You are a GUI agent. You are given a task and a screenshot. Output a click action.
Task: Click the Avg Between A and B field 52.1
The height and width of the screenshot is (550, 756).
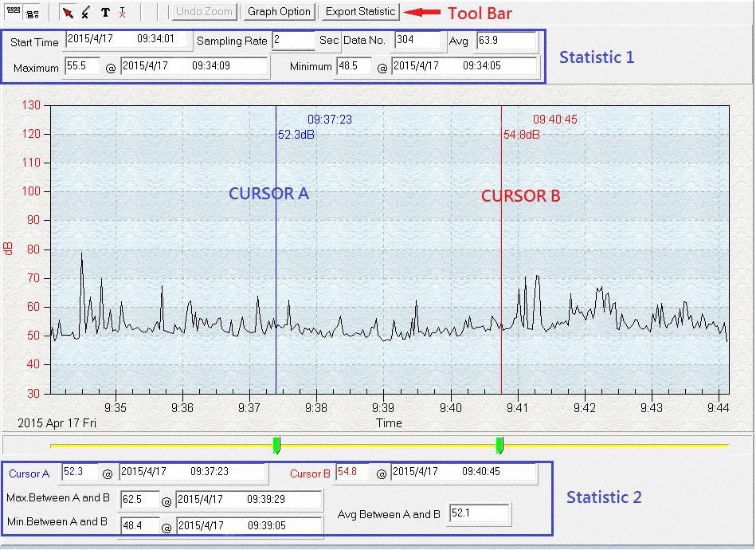tap(480, 513)
